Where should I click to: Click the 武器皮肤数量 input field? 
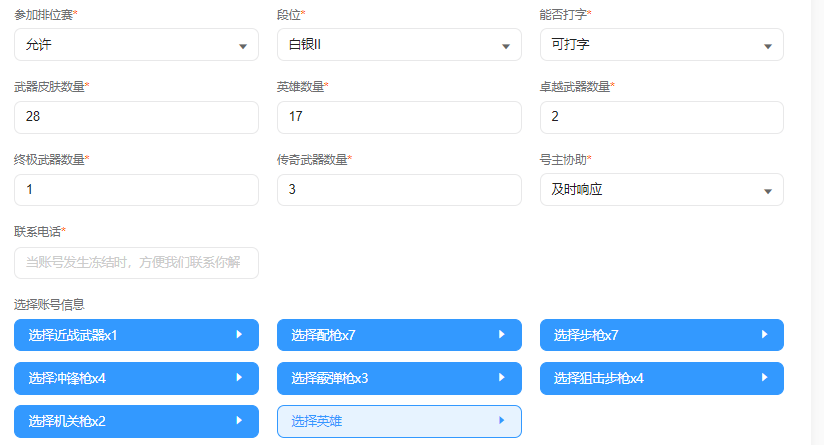[136, 117]
